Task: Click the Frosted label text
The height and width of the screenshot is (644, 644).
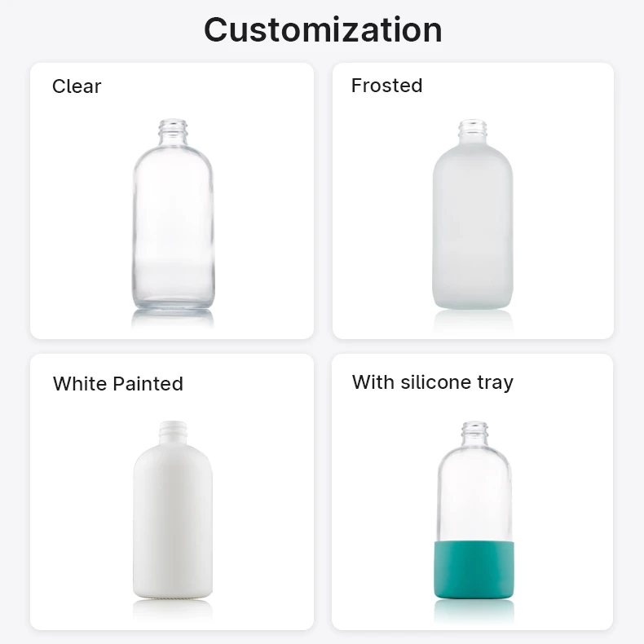Action: pyautogui.click(x=386, y=86)
